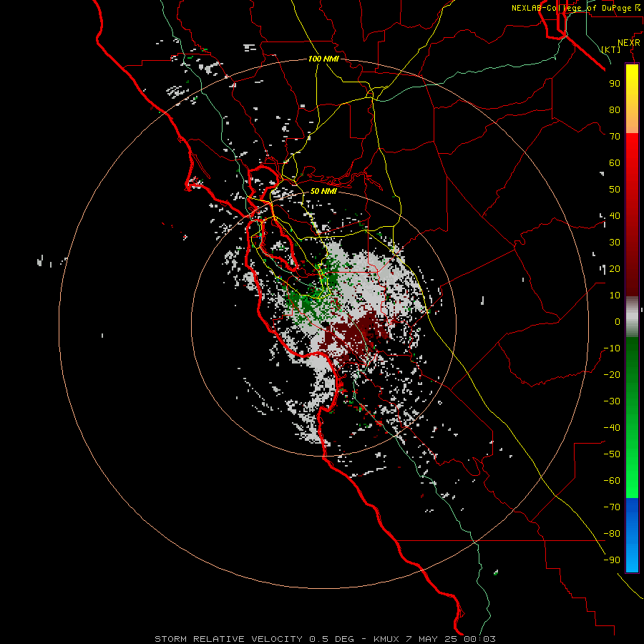Click the -50 scale value
644x644 pixels.
[612, 454]
